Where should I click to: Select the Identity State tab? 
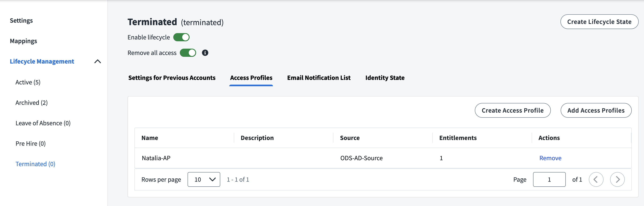[x=385, y=78]
